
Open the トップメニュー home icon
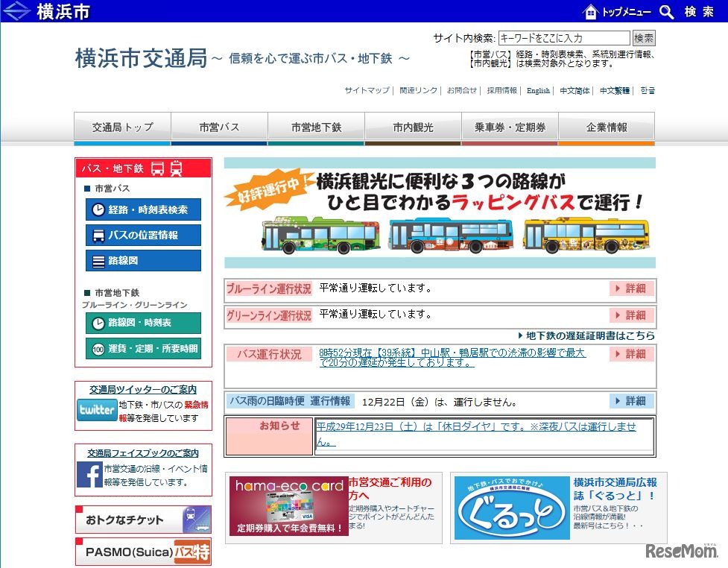click(x=591, y=11)
